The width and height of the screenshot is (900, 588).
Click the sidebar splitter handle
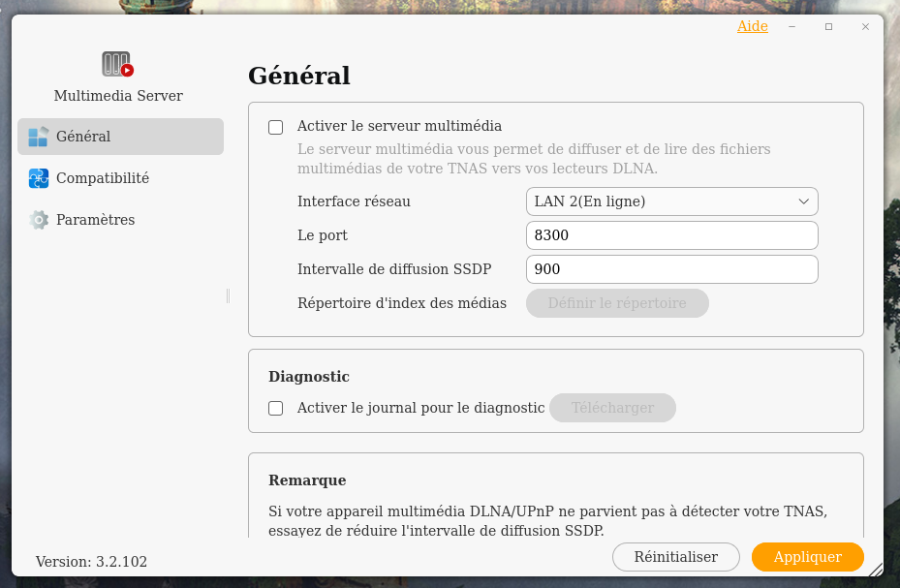tap(228, 295)
